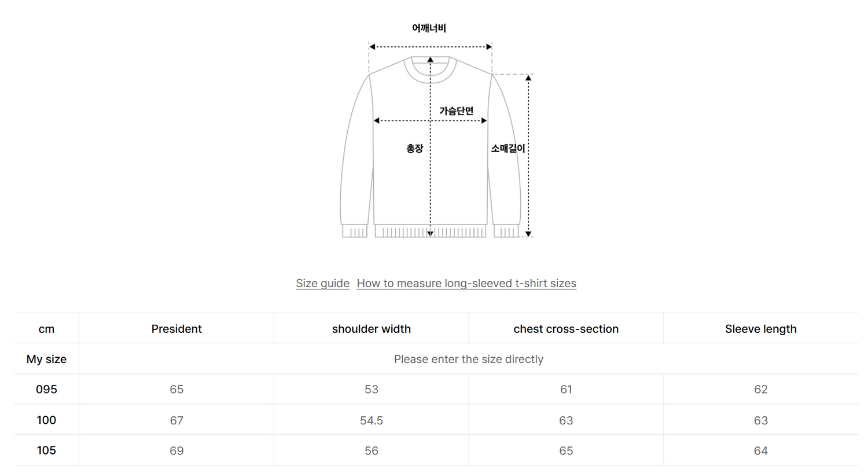Screen dimensions: 868x473
Task: Select the 105 size row header
Action: click(46, 450)
